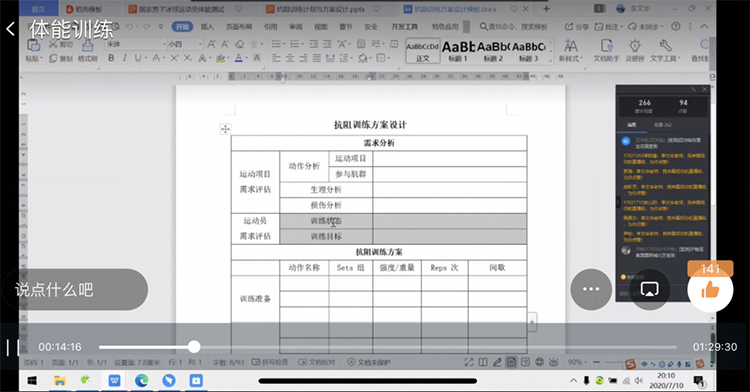Click the Italic formatting icon
The image size is (750, 392).
click(x=124, y=58)
